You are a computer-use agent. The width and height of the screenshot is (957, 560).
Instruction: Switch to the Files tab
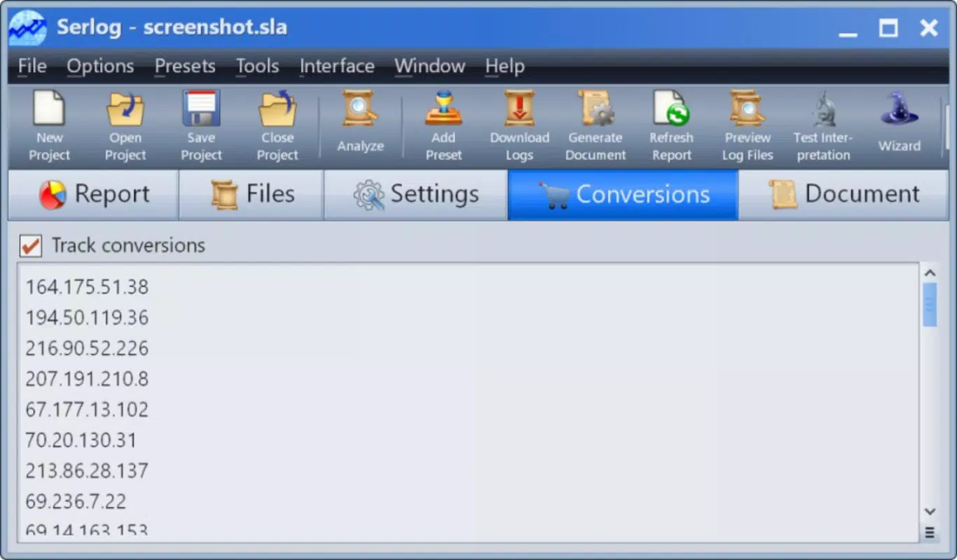pos(252,195)
